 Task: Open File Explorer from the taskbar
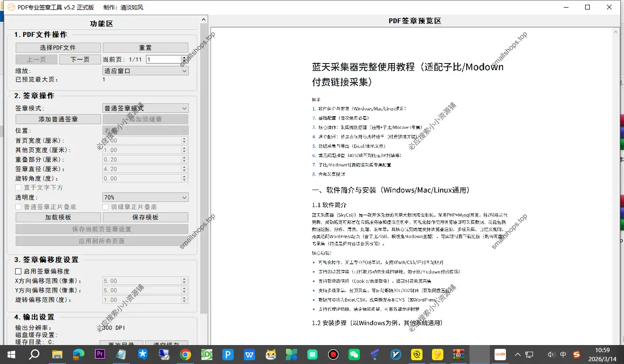coord(57,354)
